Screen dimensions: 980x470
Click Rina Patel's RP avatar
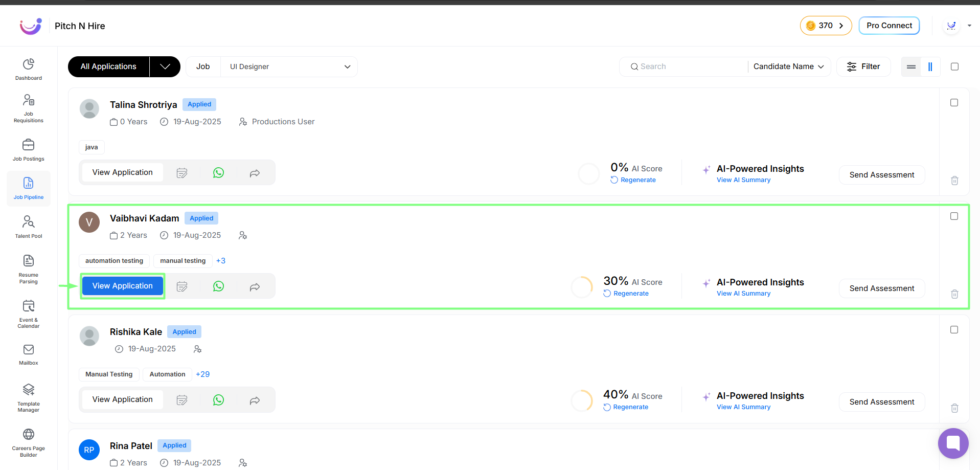click(x=89, y=450)
